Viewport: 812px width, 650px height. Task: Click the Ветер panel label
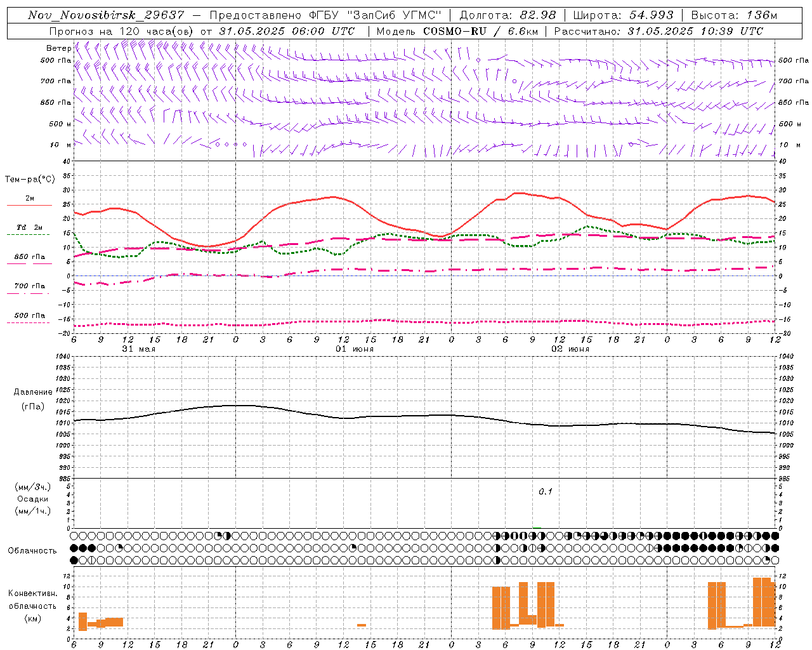point(58,48)
